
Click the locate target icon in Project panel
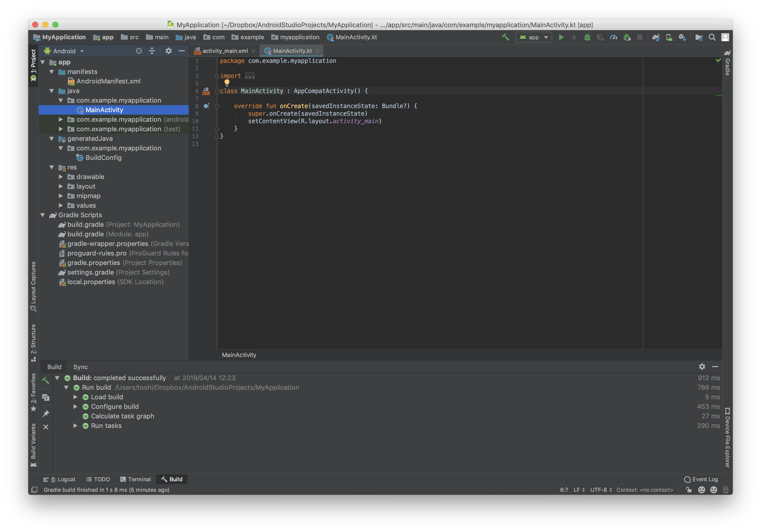coord(139,51)
